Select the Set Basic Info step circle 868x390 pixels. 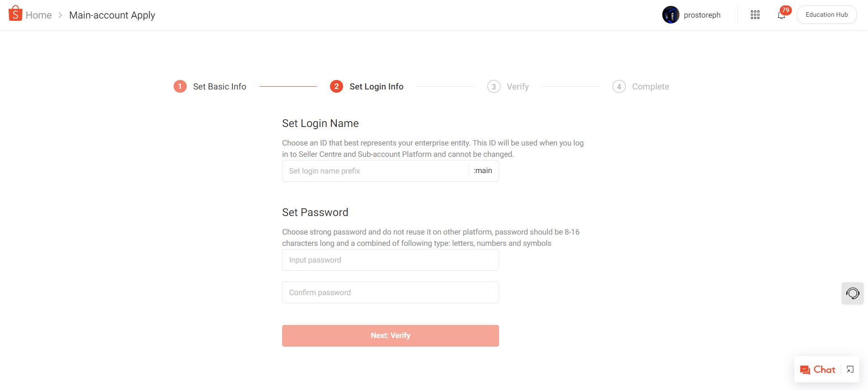click(x=180, y=86)
